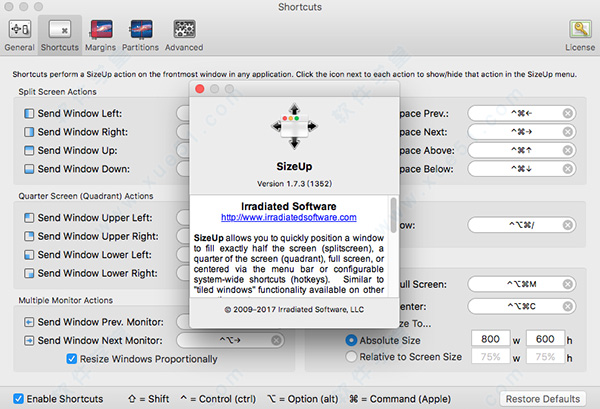The width and height of the screenshot is (600, 409).
Task: Open the irradiatedsoftware.com link
Action: (x=289, y=218)
